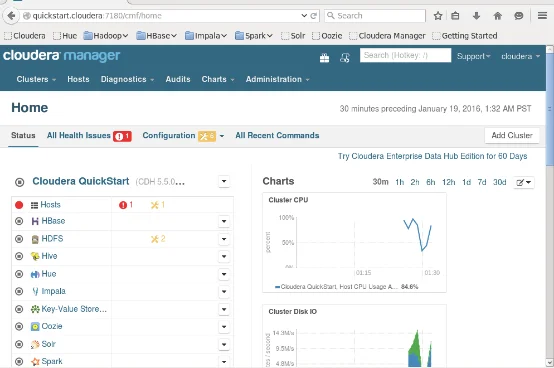
Task: Open Cloudera QuickStart cluster actions dropdown
Action: pyautogui.click(x=224, y=182)
